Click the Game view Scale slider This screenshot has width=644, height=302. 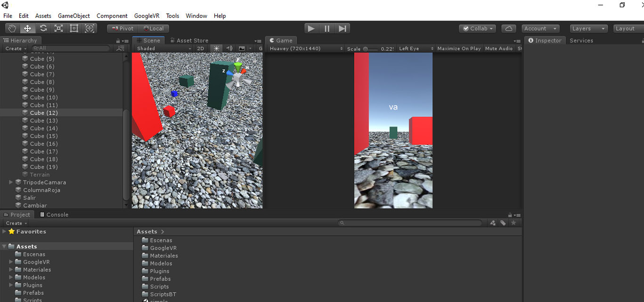(371, 49)
